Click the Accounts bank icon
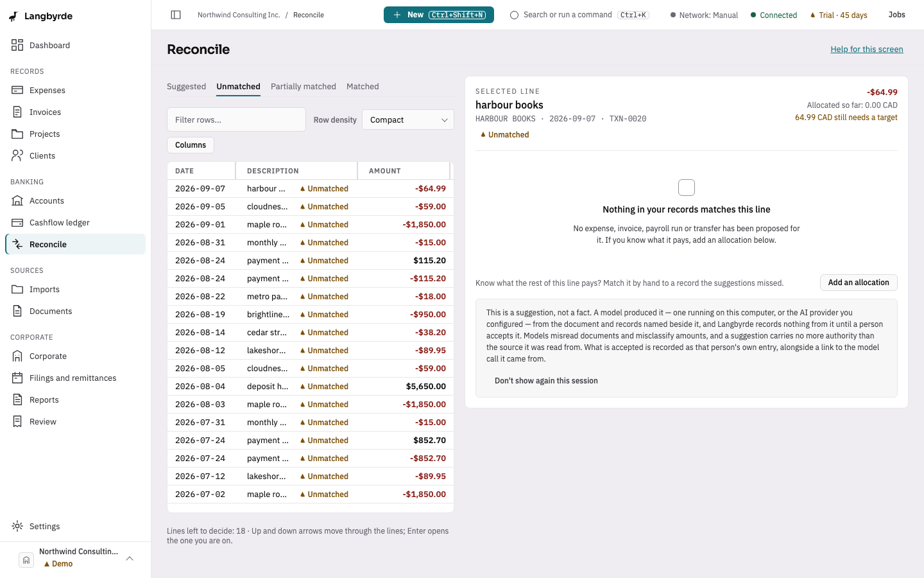The image size is (924, 578). 17,200
